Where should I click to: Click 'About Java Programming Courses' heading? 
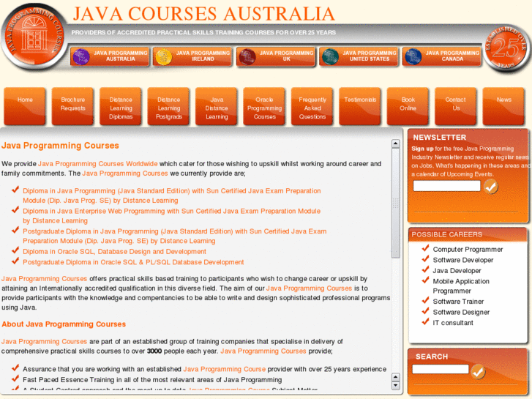(64, 324)
